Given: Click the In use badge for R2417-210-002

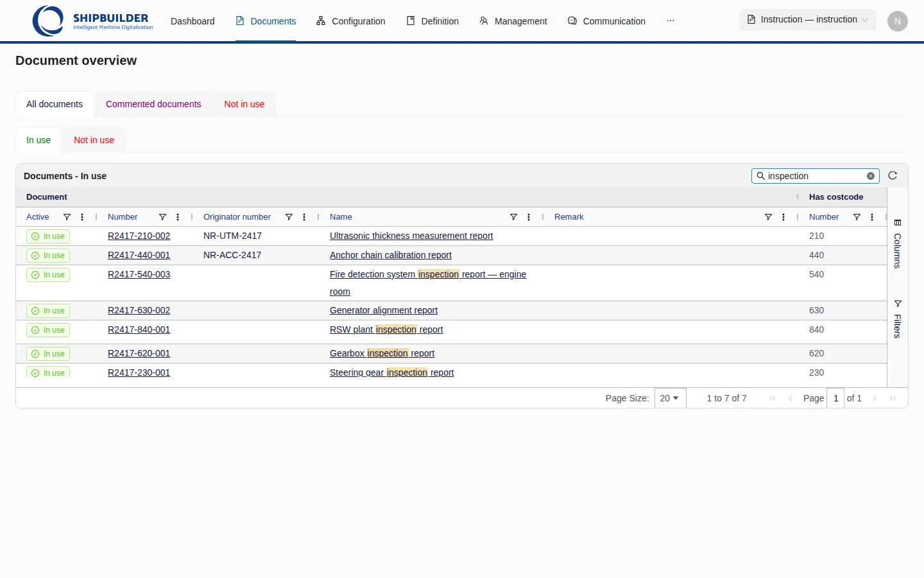Looking at the screenshot, I should 48,236.
